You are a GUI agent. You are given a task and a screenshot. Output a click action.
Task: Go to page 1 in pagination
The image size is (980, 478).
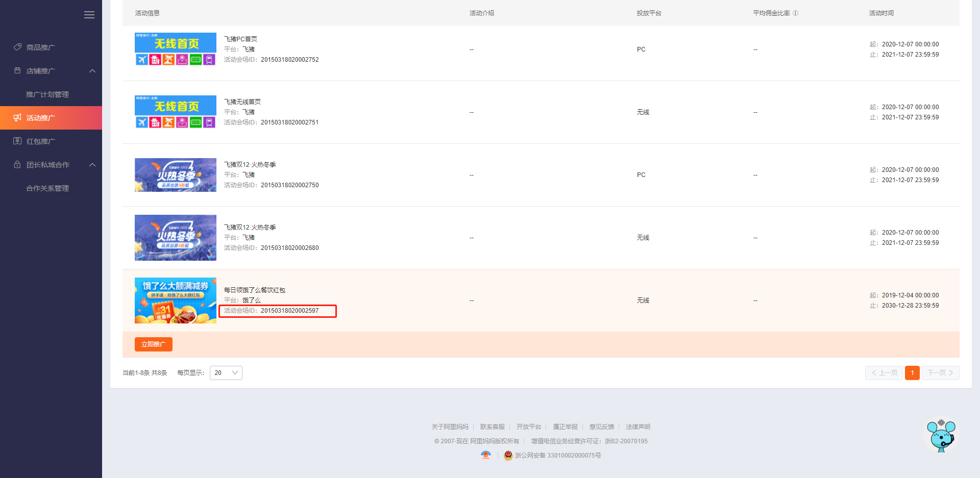click(x=912, y=373)
